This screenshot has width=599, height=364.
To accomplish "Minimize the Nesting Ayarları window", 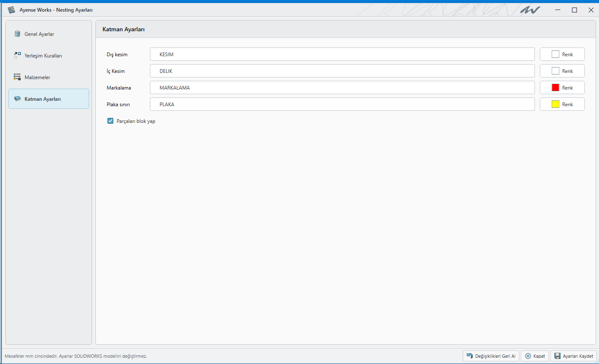I will (558, 10).
